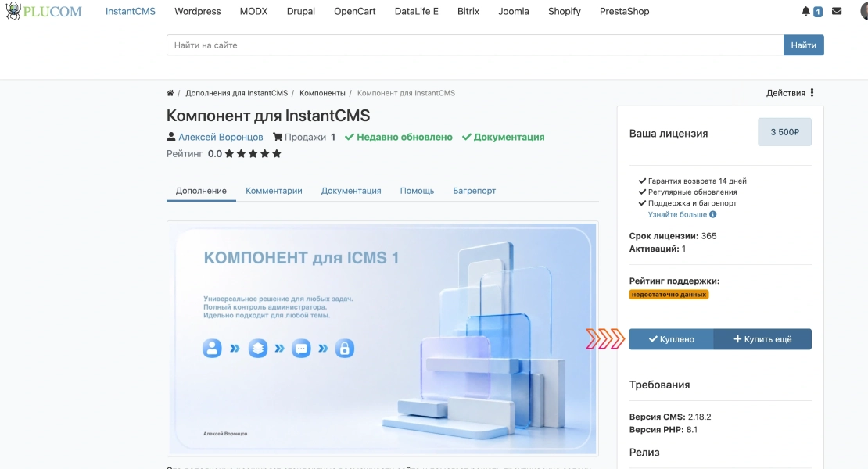Click the Недавно обновлено label

[399, 137]
